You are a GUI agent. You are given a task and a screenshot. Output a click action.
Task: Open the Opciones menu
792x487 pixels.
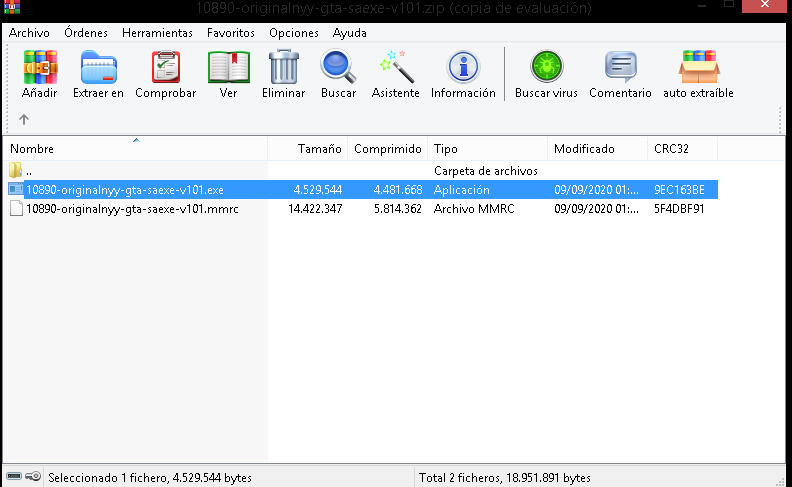point(293,33)
